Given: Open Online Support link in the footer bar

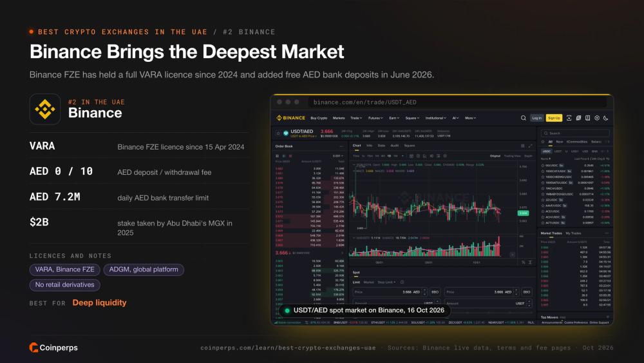Looking at the screenshot, I should pos(599,322).
